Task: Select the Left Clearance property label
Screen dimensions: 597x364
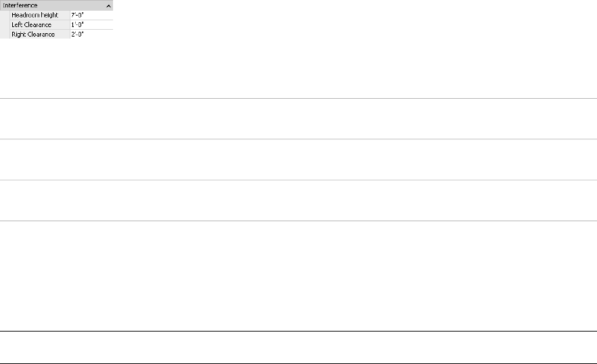Action: [32, 24]
